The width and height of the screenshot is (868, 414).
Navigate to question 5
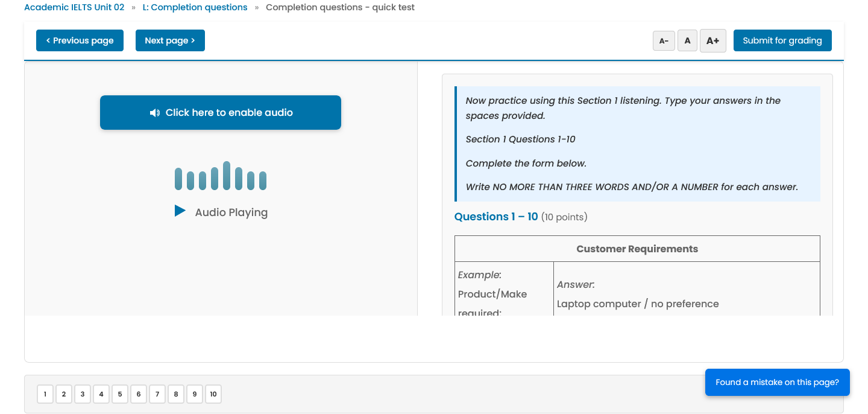pyautogui.click(x=120, y=394)
